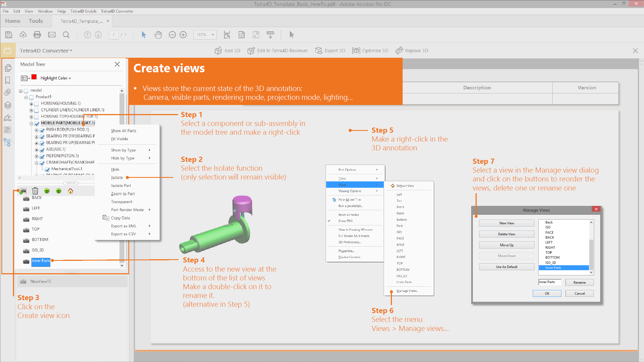The height and width of the screenshot is (362, 644).
Task: Open the Tetra4D Enrich menu
Action: (x=83, y=11)
